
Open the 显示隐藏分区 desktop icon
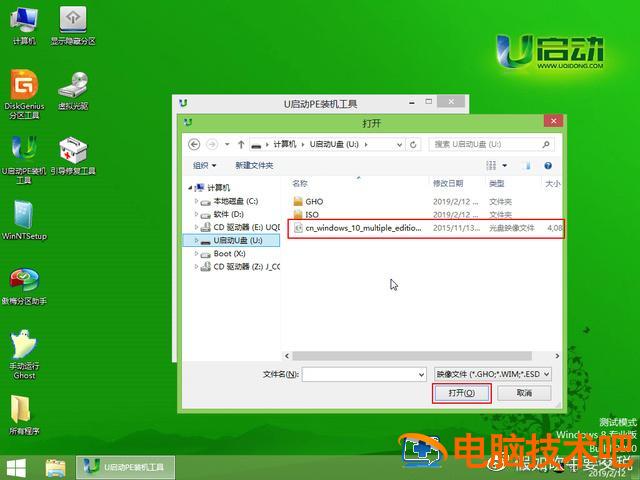pos(73,25)
